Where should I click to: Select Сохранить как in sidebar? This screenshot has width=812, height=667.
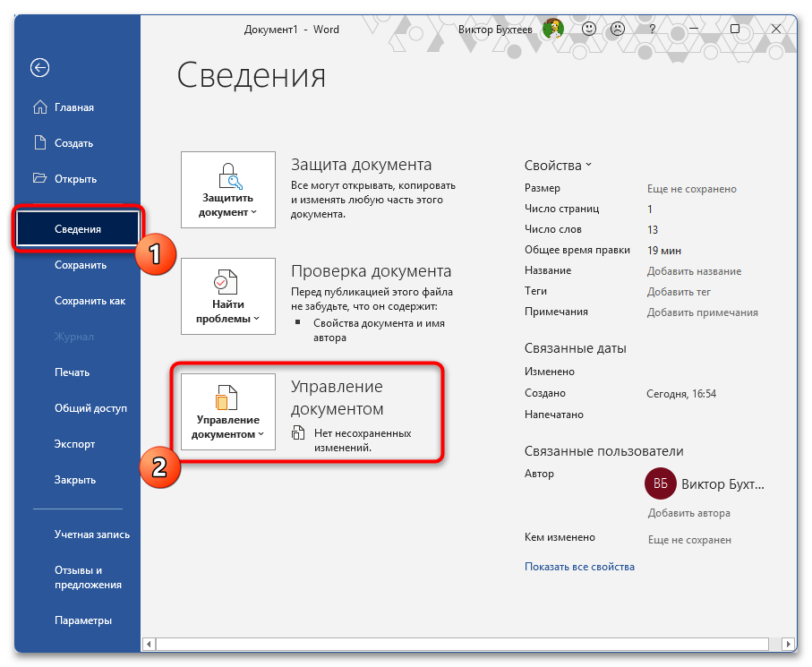90,301
